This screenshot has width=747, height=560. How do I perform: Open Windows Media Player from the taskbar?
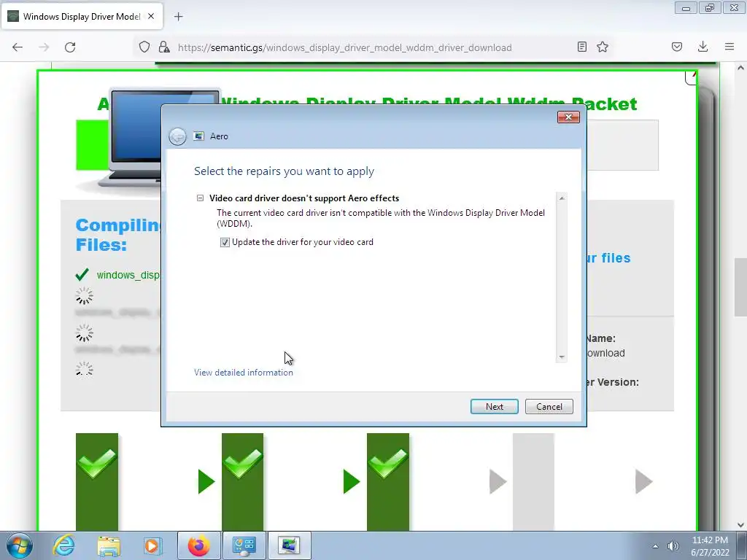click(152, 545)
